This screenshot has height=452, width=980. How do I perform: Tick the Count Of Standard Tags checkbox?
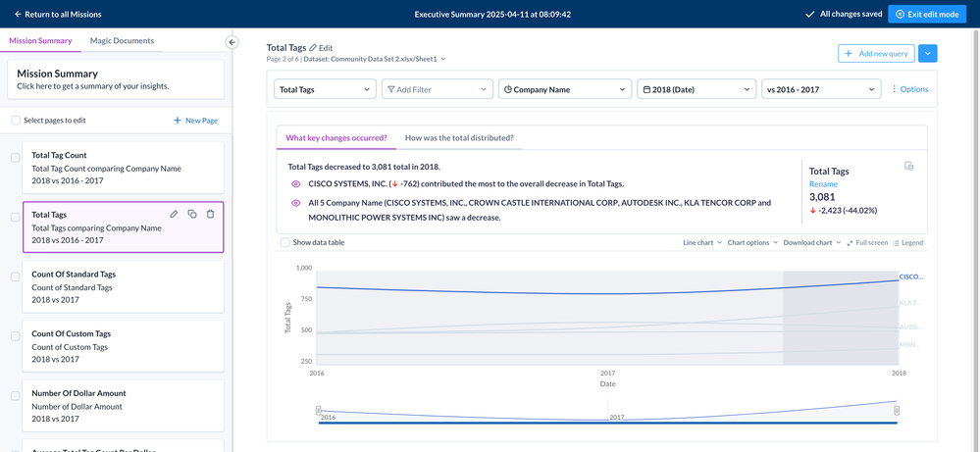coord(16,276)
